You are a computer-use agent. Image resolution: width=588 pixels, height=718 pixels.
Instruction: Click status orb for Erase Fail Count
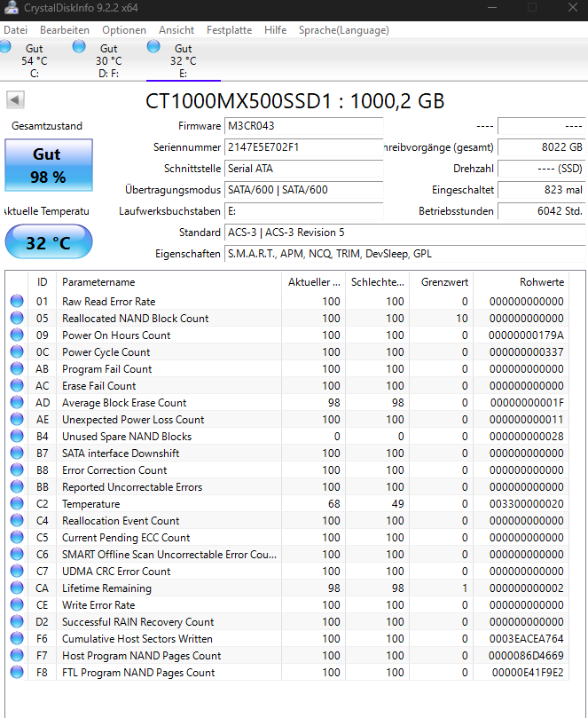point(17,385)
